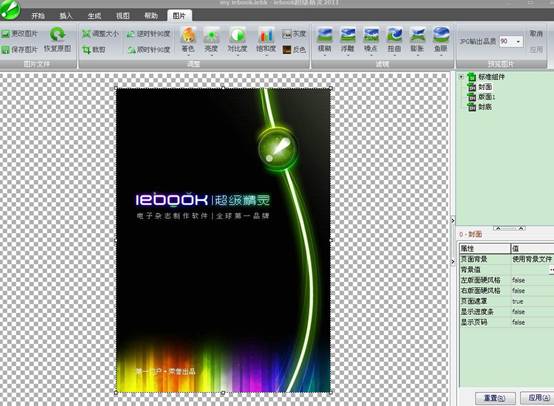Select the 裁剪 crop tool
Viewport: 554px width, 406px height.
(94, 50)
